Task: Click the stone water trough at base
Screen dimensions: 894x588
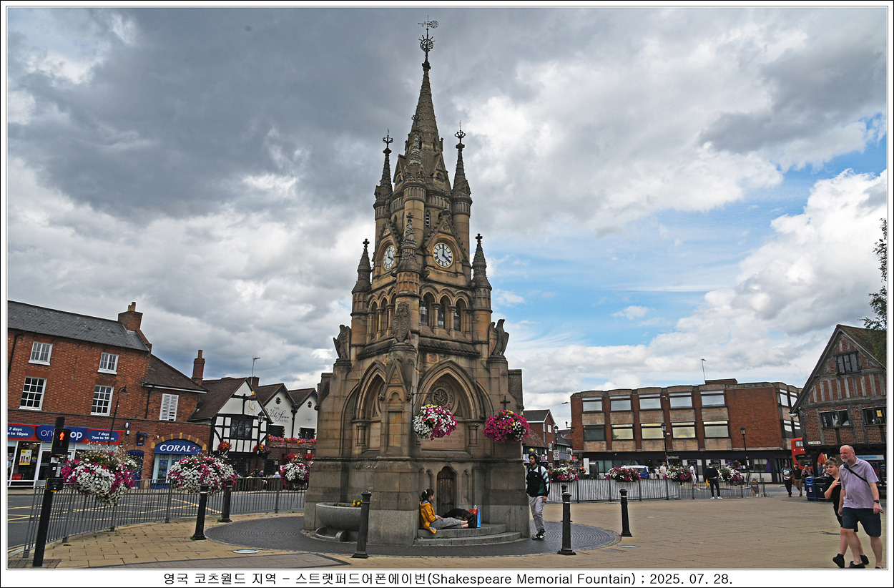Action: click(x=338, y=516)
